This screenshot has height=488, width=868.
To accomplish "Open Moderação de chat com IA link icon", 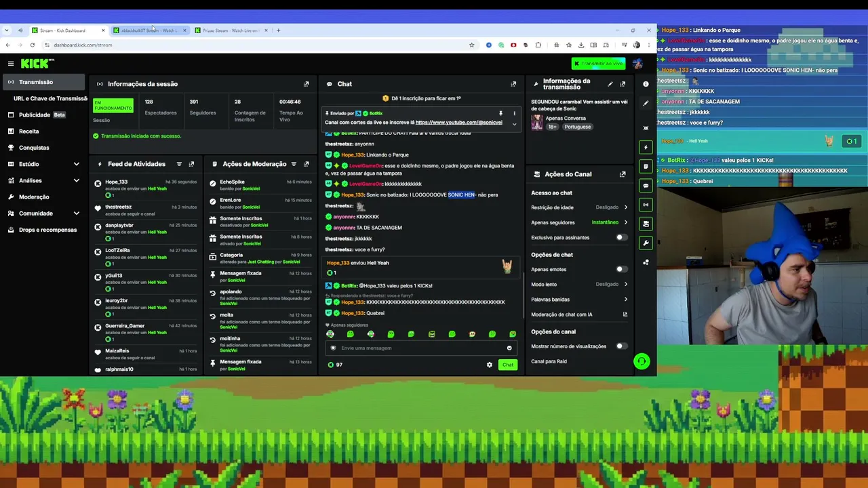I will (x=625, y=314).
